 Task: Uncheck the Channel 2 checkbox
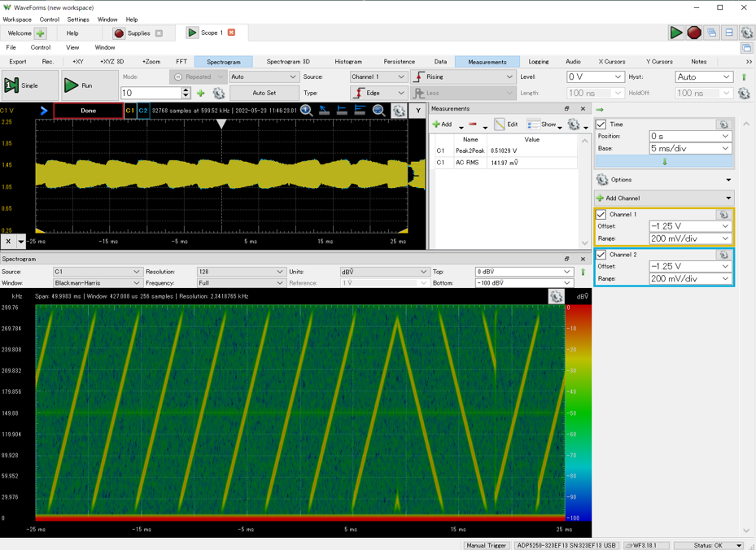click(601, 255)
